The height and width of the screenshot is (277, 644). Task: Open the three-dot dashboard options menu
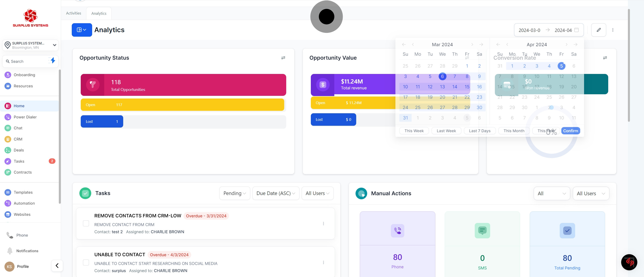(613, 30)
